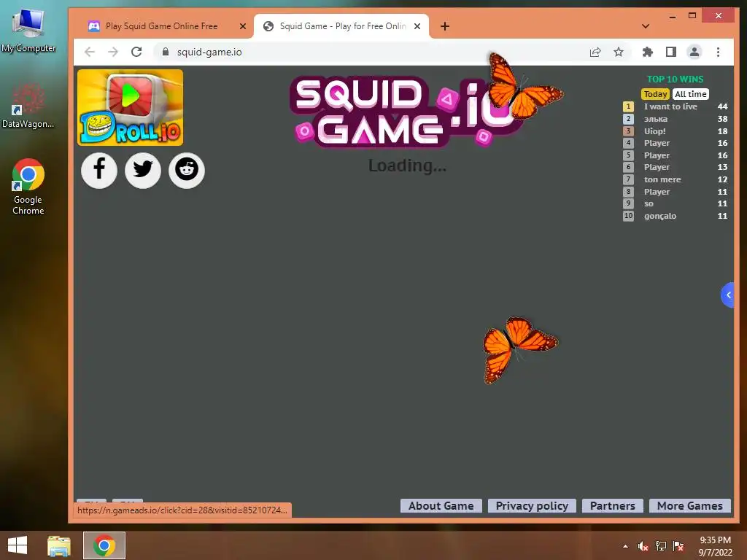
Task: Close the Squid Game - Play for Free tab
Action: point(417,26)
